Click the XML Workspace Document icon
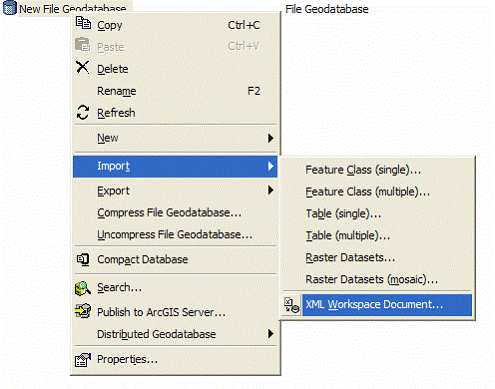This screenshot has height=389, width=495. (292, 305)
